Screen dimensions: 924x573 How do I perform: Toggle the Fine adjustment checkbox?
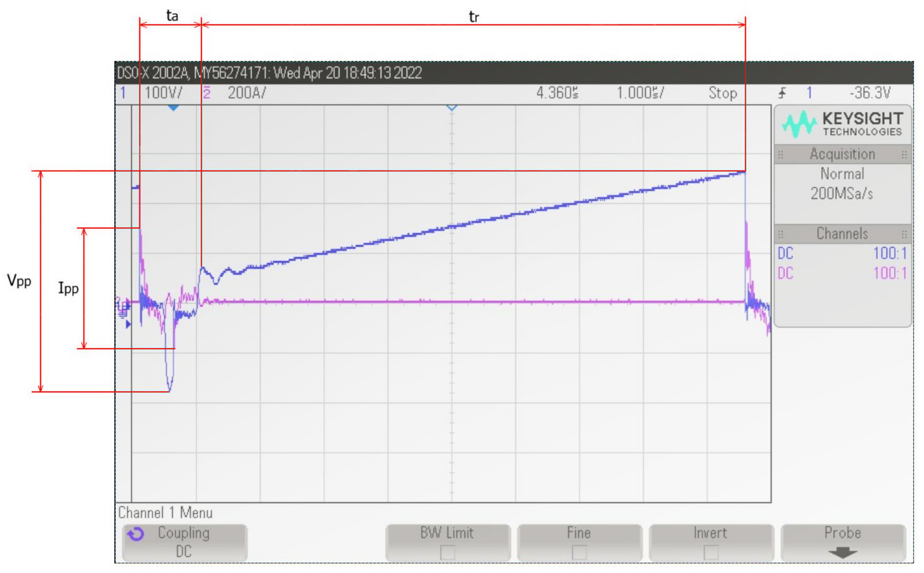tap(579, 552)
